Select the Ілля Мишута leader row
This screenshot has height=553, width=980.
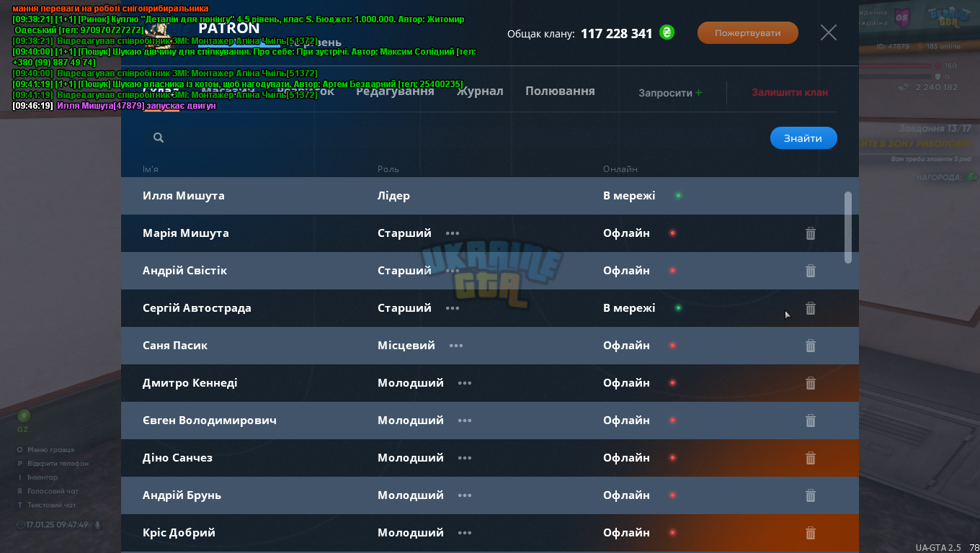click(x=490, y=196)
